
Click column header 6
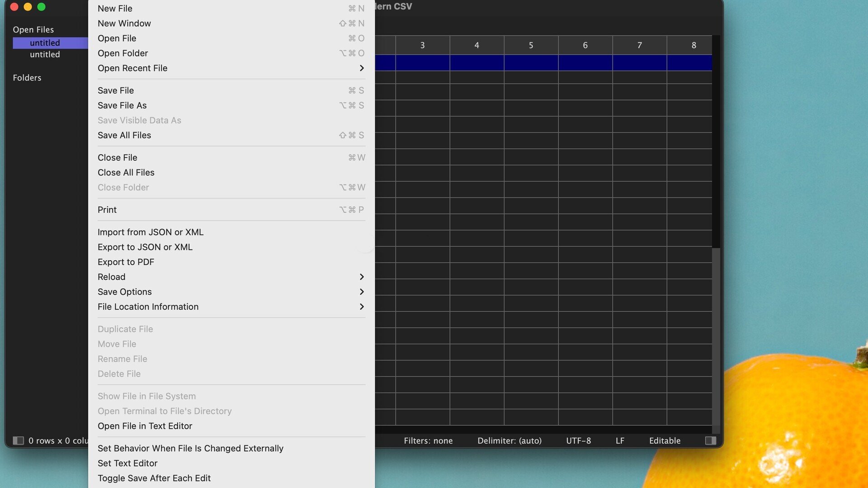(585, 45)
